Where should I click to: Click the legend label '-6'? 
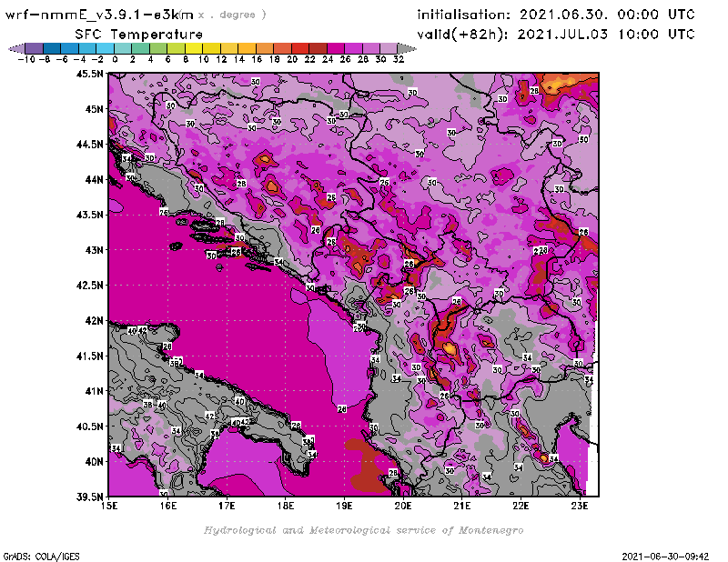tap(62, 59)
